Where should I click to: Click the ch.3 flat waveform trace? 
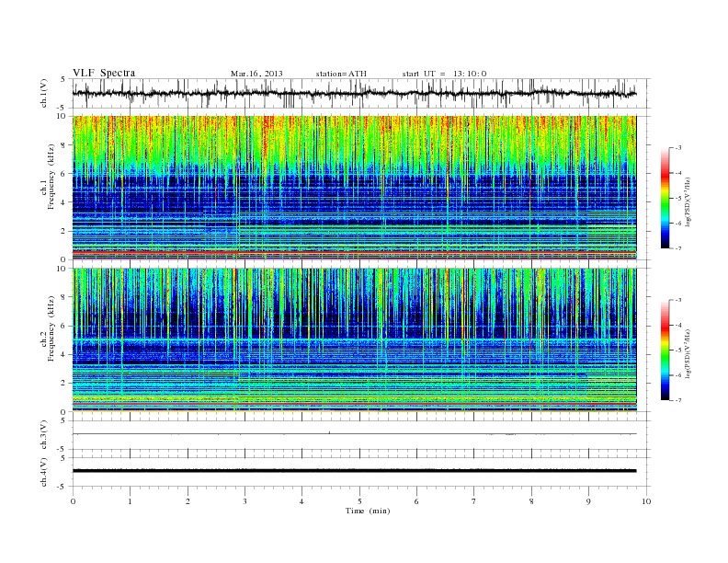pyautogui.click(x=354, y=434)
